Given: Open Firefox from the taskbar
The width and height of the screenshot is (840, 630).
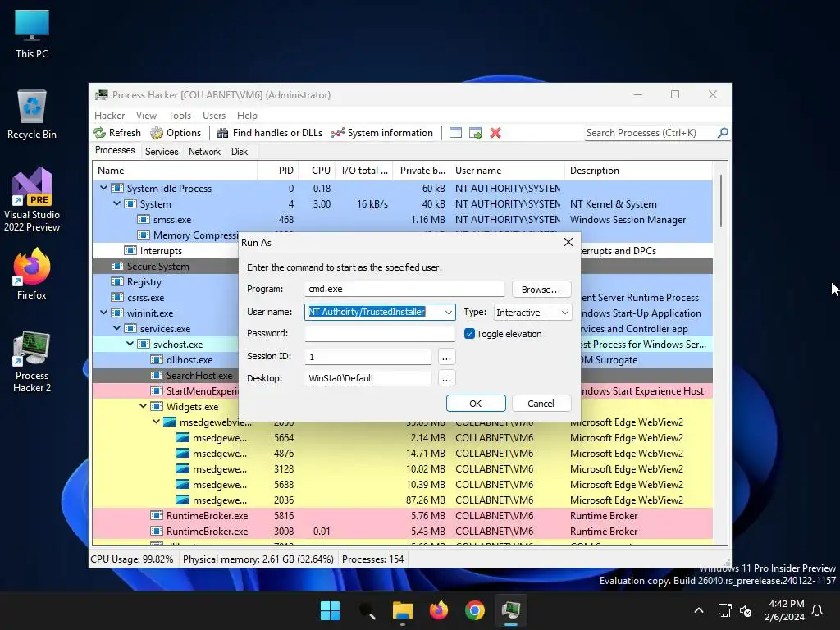Looking at the screenshot, I should tap(439, 610).
